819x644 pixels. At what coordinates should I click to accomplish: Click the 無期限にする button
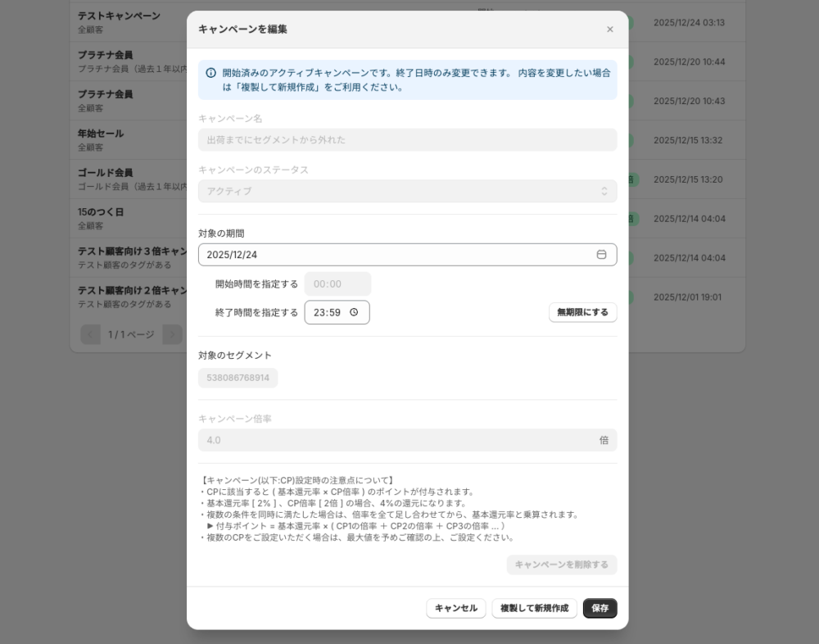[x=582, y=312]
